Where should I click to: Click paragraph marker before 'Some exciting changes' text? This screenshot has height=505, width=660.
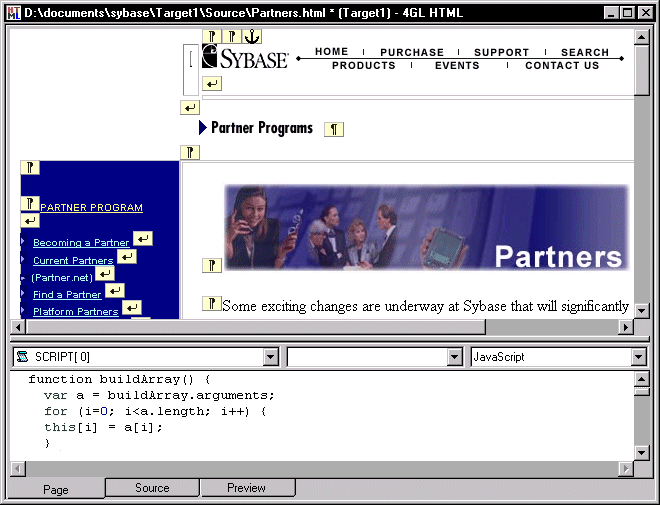[212, 303]
